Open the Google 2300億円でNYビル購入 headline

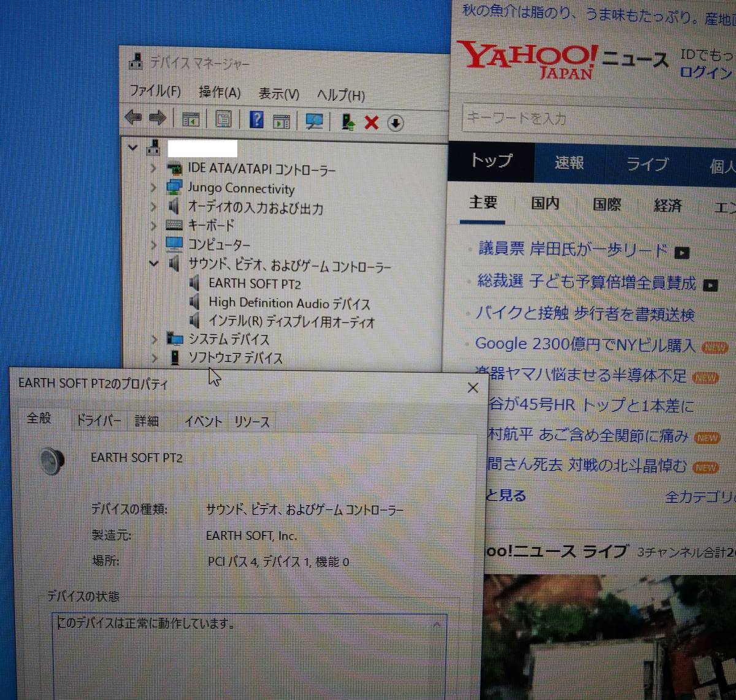(x=585, y=345)
